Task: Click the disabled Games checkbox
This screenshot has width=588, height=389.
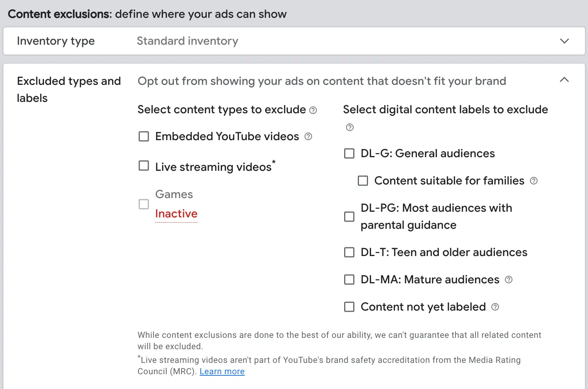Action: tap(144, 204)
